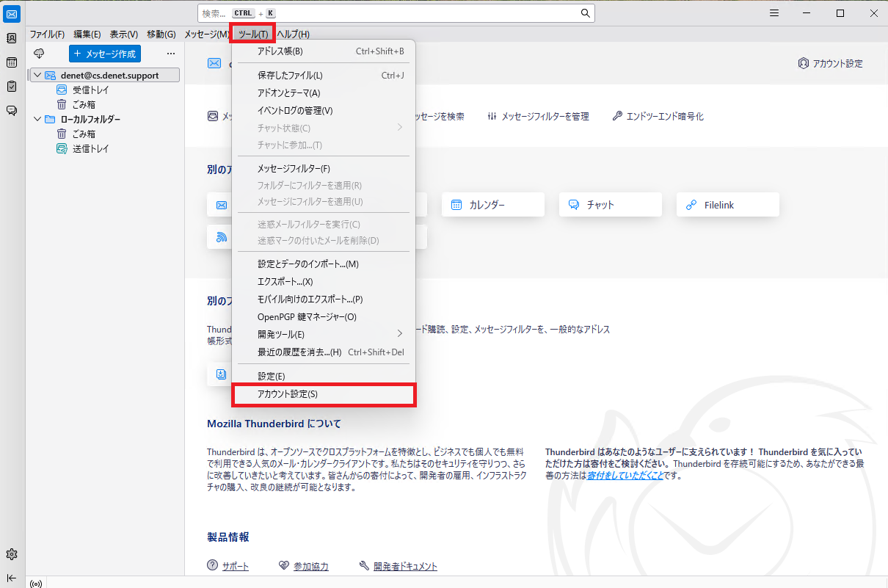This screenshot has width=888, height=588.
Task: Click the チャット card button
Action: tap(611, 205)
